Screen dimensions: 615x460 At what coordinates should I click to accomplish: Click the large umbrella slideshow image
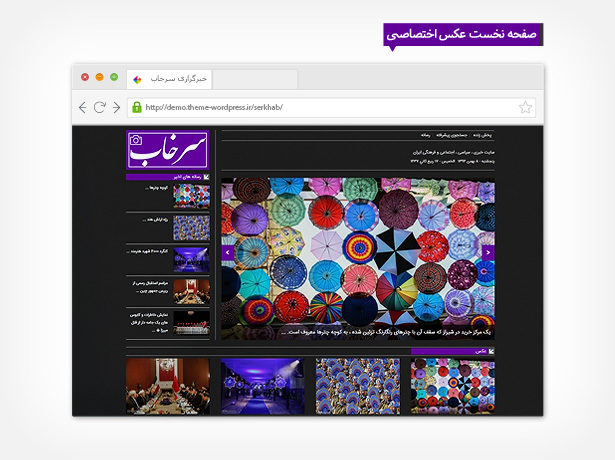point(357,250)
